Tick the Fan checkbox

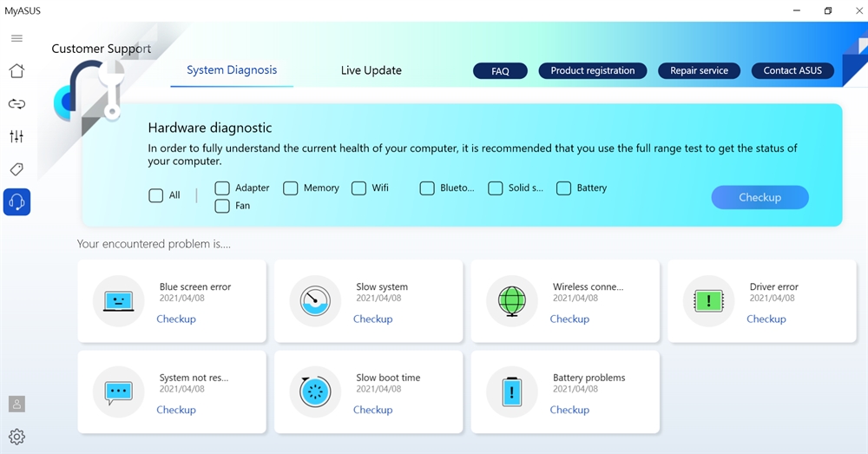click(x=222, y=206)
